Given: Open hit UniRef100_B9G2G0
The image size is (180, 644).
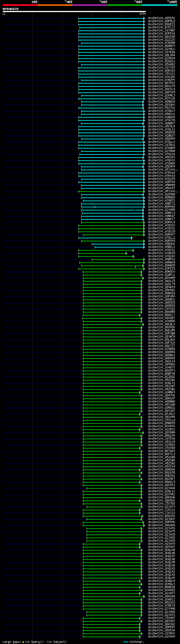Looking at the screenshot, I should point(161,516).
